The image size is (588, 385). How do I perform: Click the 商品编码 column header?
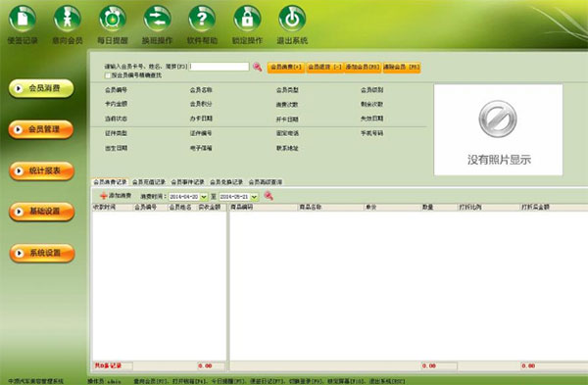tap(264, 207)
